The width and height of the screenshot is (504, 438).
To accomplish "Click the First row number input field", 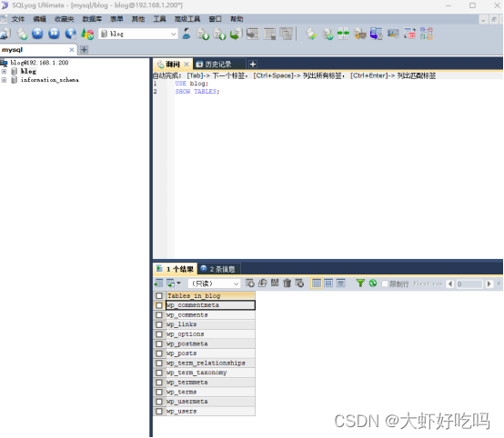I will 469,284.
